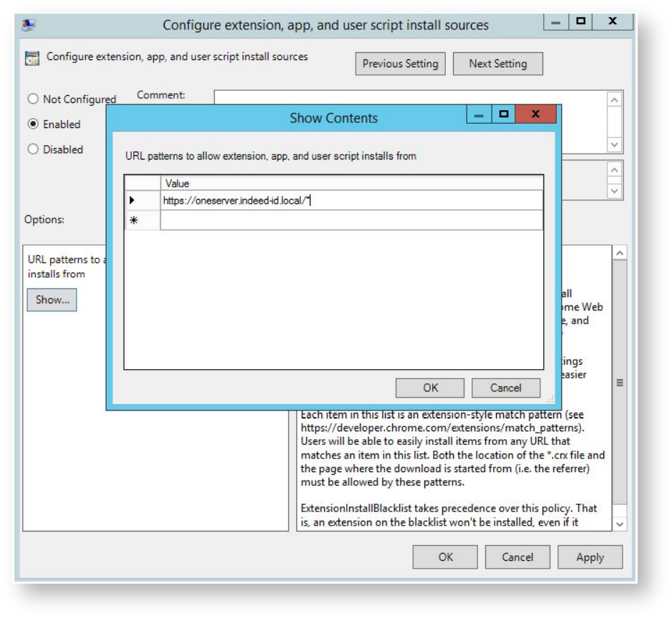Select the Not Configured radio button
Viewport: 672px width, 618px height.
pyautogui.click(x=33, y=99)
